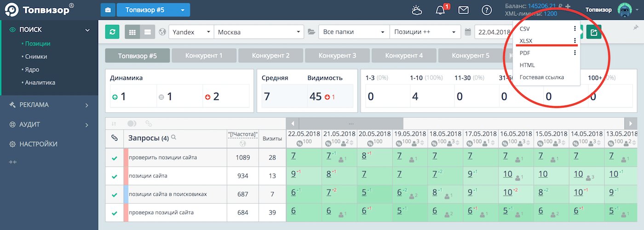Export as XLSX

(x=526, y=40)
